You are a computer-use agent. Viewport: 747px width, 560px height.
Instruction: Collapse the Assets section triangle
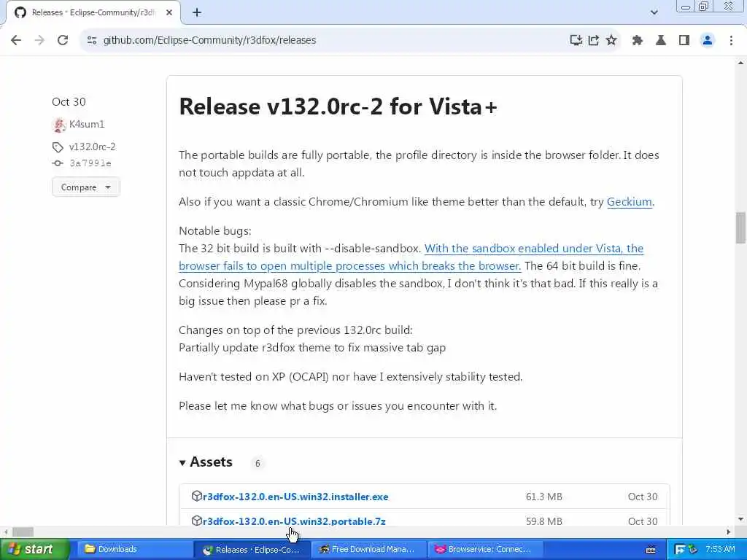182,462
